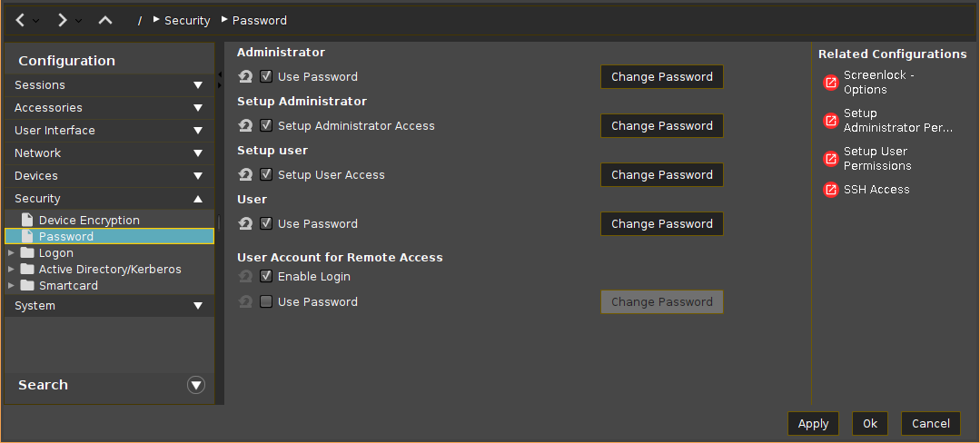The height and width of the screenshot is (443, 980).
Task: Reset the Setup Administrator Access setting icon
Action: (244, 126)
